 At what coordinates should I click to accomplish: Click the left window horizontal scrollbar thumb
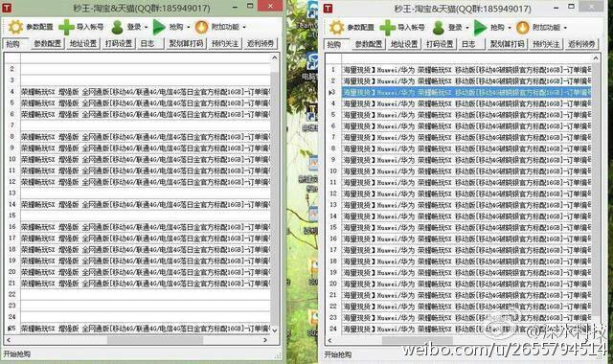[x=155, y=340]
